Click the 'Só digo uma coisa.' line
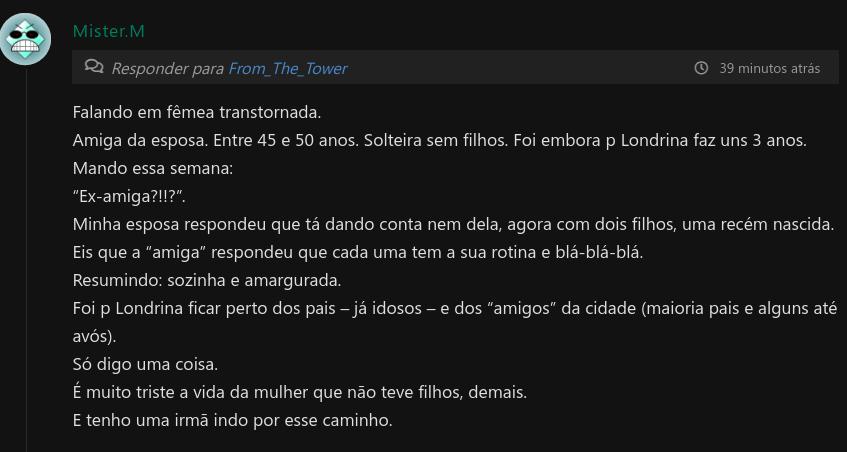The image size is (847, 452). (x=145, y=365)
